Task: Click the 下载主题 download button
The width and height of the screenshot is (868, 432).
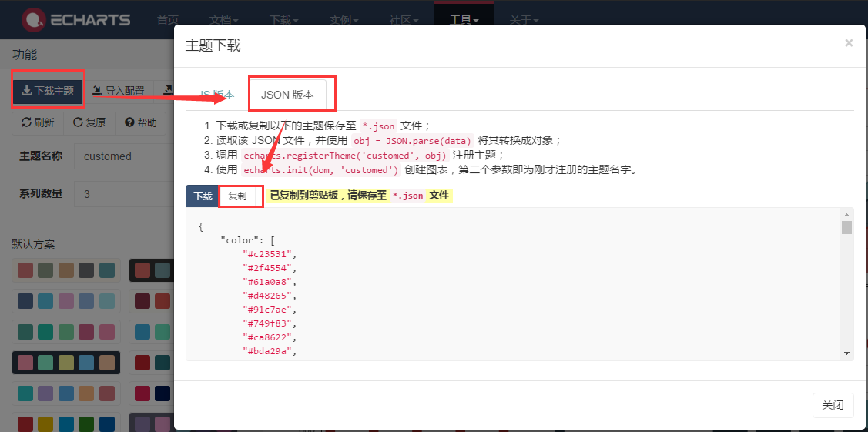Action: point(48,92)
